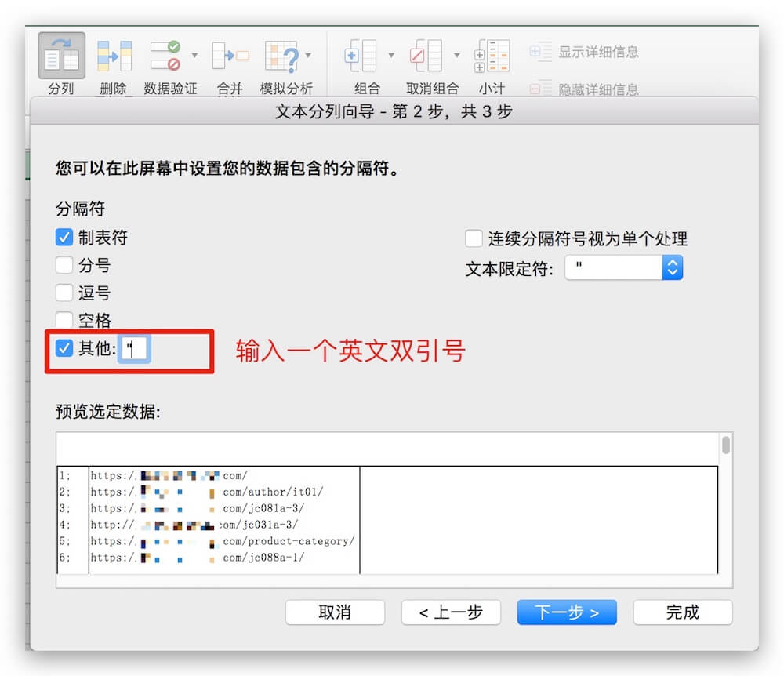This screenshot has width=784, height=676.
Task: Uncheck the 制表符 delimiter checkbox
Action: (x=64, y=238)
